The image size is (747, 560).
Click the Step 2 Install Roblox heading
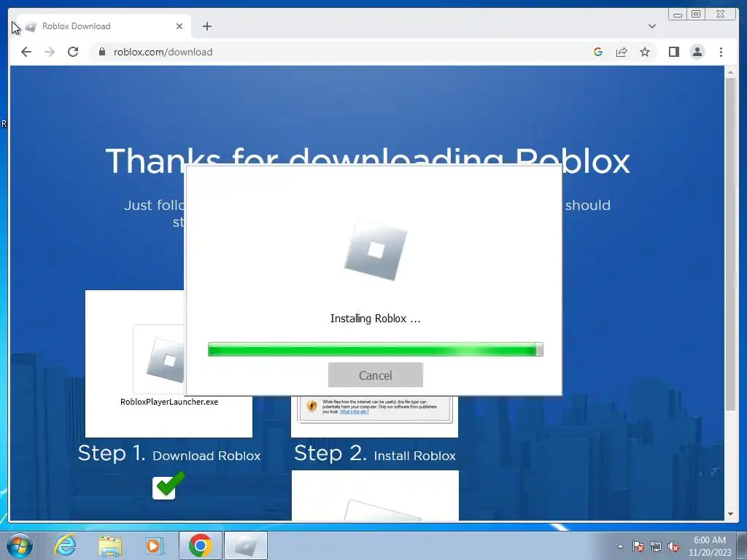coord(375,454)
